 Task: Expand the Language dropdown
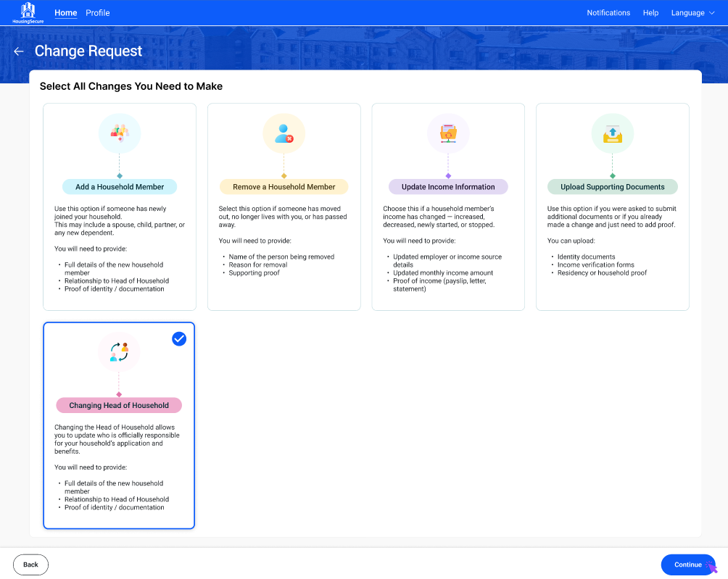[692, 13]
